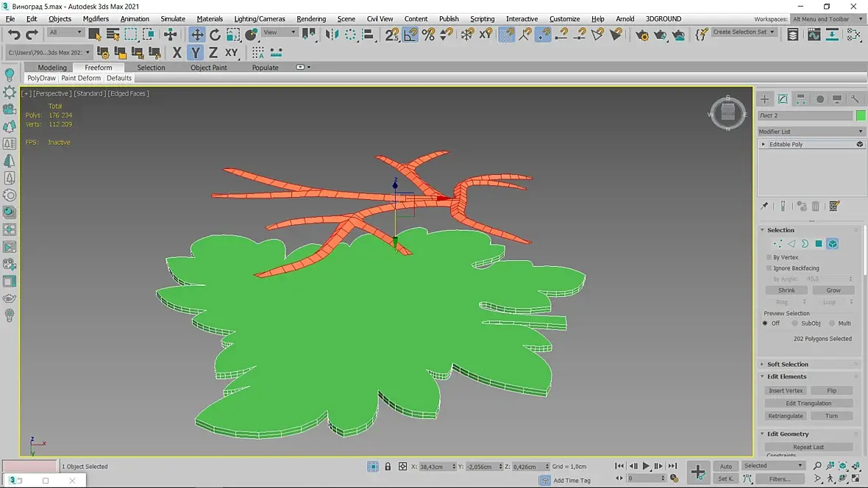Click the green object color swatch
Viewport: 868px width, 488px height.
pyautogui.click(x=861, y=115)
